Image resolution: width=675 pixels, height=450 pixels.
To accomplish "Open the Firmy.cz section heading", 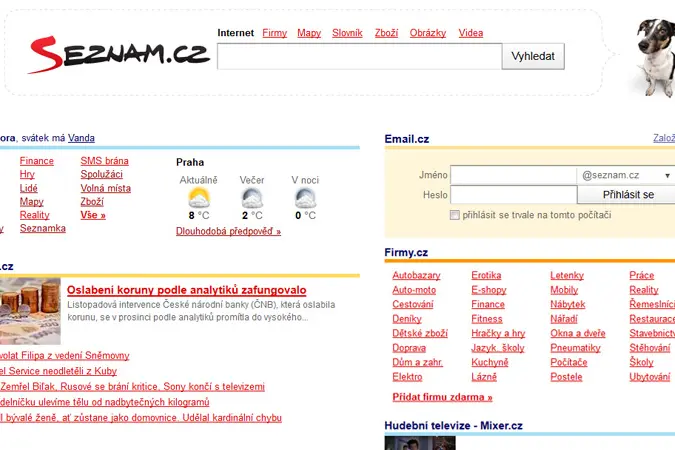I will point(406,252).
